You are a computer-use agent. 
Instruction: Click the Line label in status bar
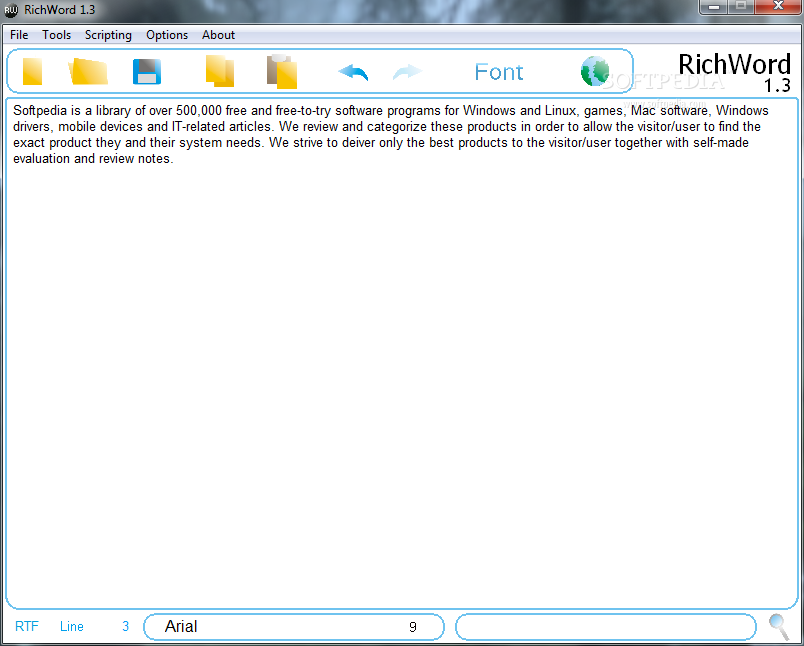point(72,627)
